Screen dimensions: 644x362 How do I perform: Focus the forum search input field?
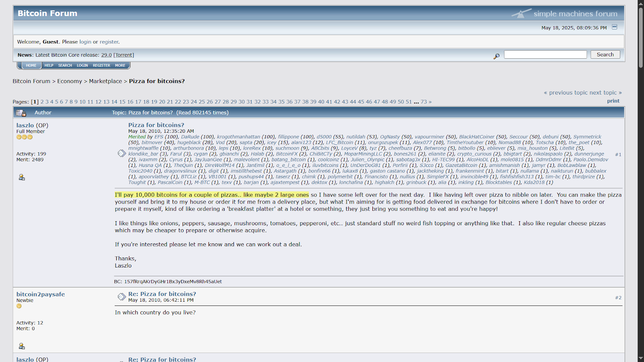coord(545,54)
